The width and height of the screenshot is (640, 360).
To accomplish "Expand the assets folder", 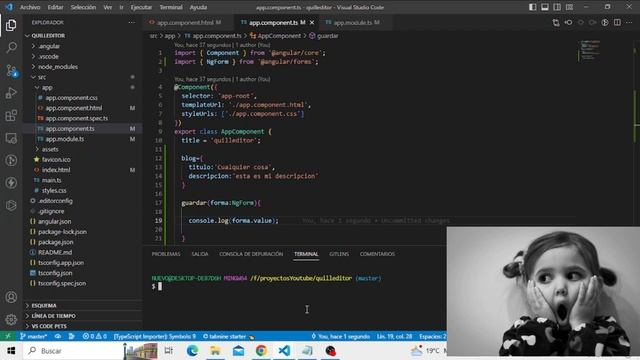I will point(50,149).
